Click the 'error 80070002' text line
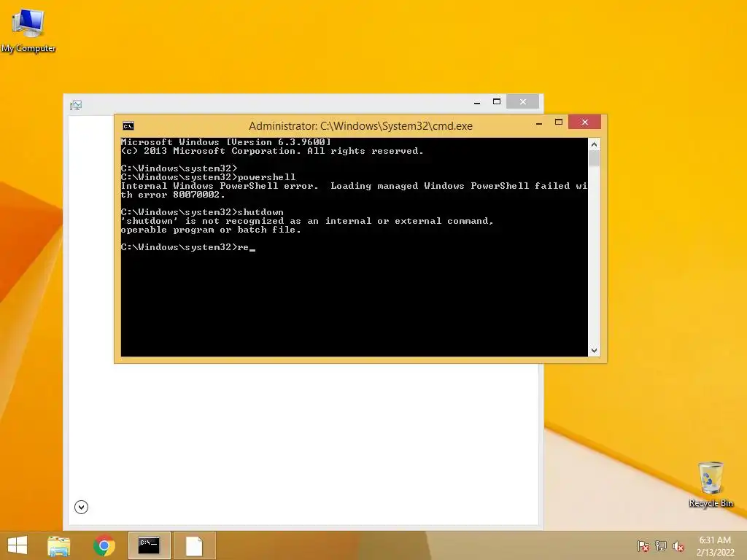This screenshot has width=747, height=560. click(x=173, y=195)
